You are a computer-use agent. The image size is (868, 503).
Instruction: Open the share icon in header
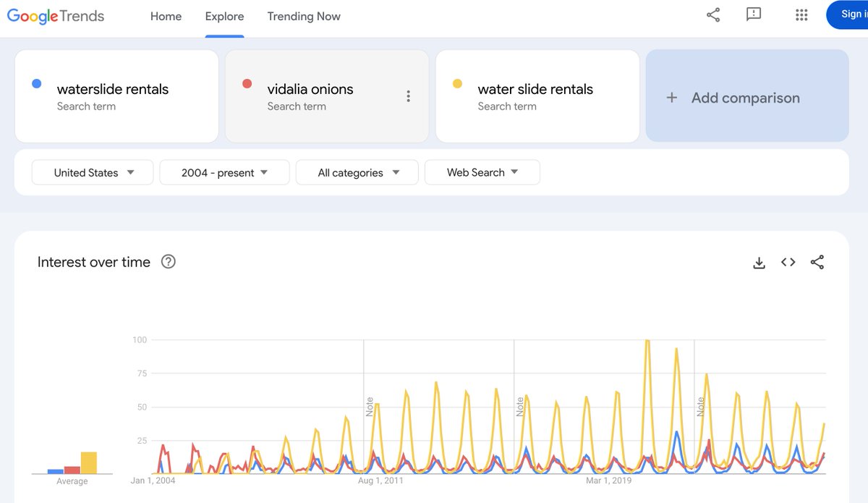(x=713, y=15)
